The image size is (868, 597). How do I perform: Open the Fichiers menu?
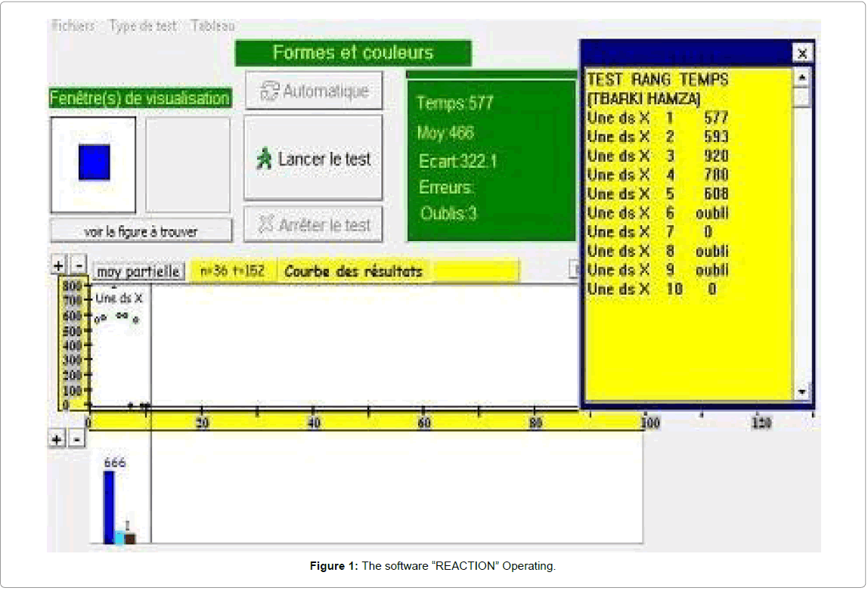pyautogui.click(x=73, y=26)
